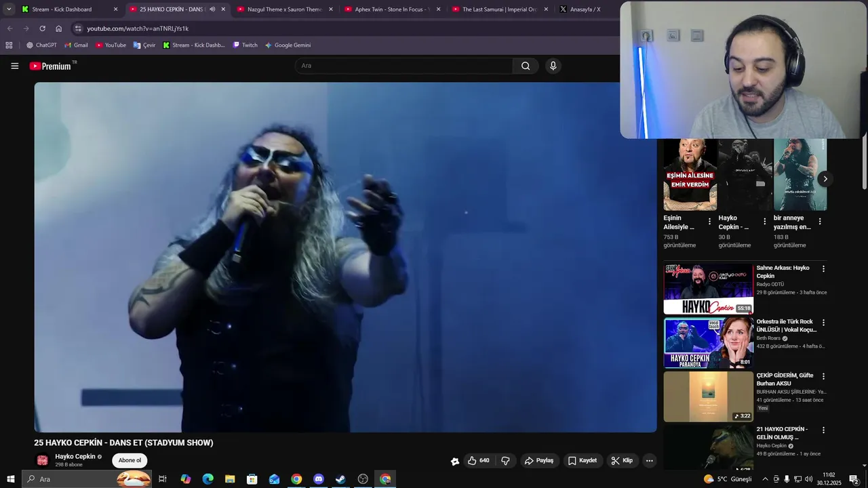Open Task View in the taskbar

(163, 479)
